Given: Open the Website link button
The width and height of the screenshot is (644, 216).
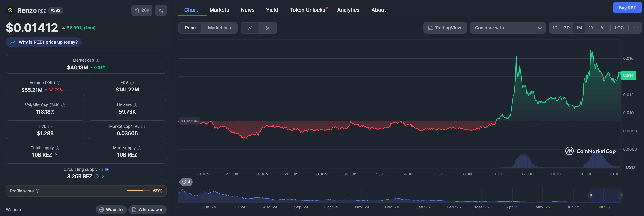Looking at the screenshot, I should point(111,209).
